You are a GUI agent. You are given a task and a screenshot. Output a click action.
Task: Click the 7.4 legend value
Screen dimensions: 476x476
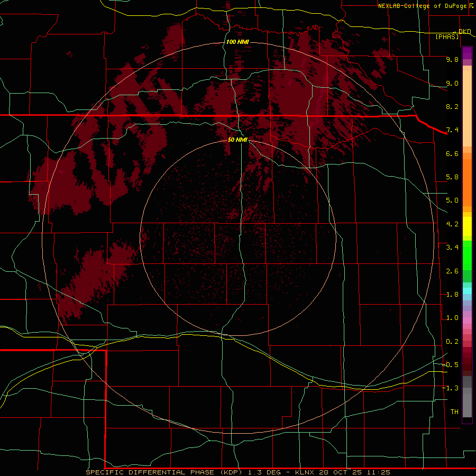(452, 130)
